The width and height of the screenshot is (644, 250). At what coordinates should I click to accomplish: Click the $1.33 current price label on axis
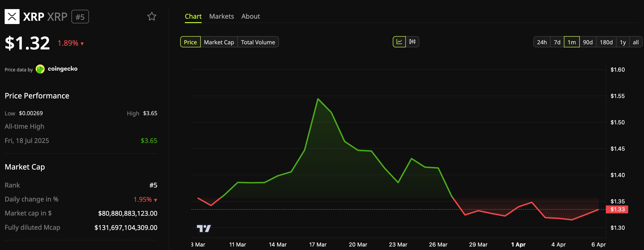point(617,209)
